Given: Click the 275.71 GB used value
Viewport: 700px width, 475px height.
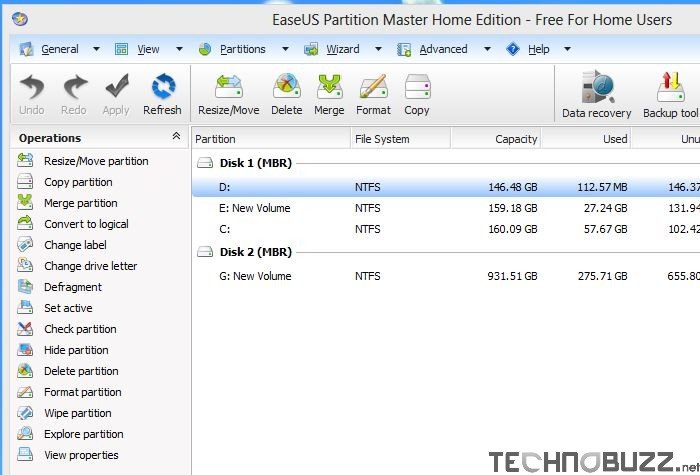Looking at the screenshot, I should [x=602, y=276].
